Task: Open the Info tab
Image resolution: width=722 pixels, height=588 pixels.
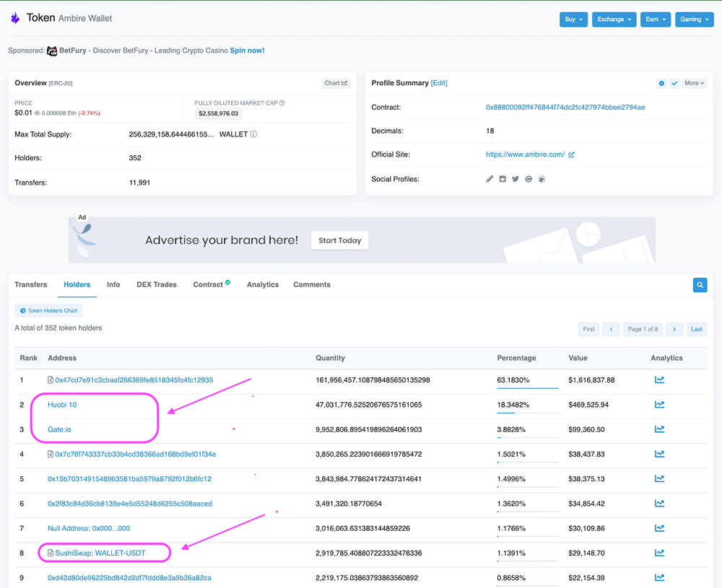Action: [x=113, y=285]
